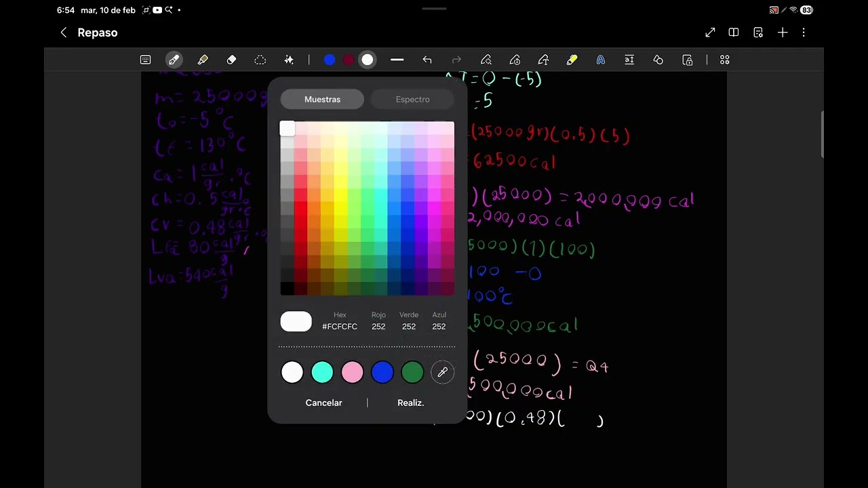This screenshot has height=488, width=868.
Task: Tap the Azul value 252 field
Action: [439, 327]
